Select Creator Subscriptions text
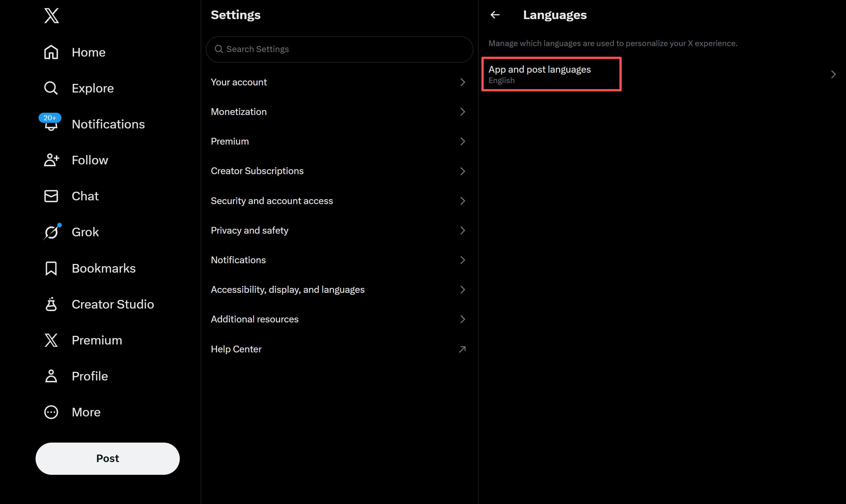 257,171
